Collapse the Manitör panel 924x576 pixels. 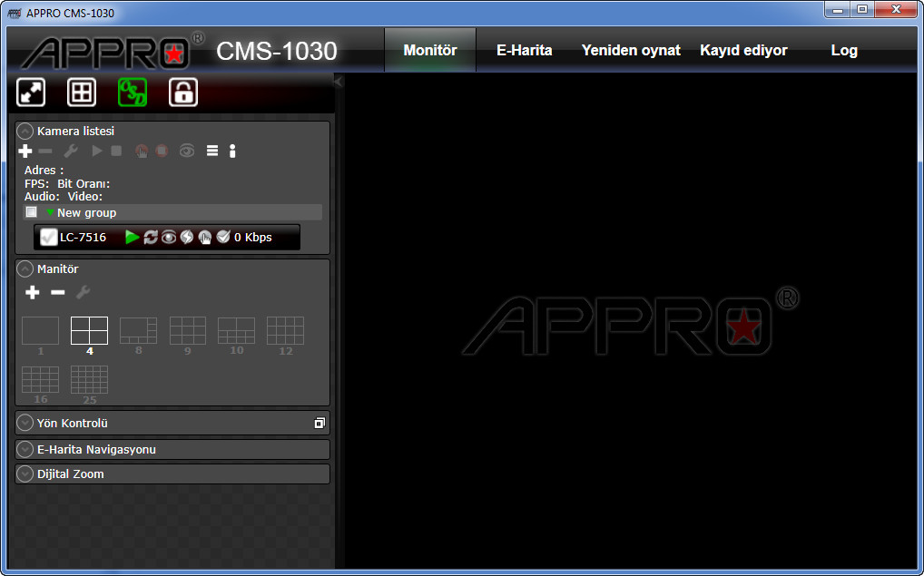[x=25, y=268]
